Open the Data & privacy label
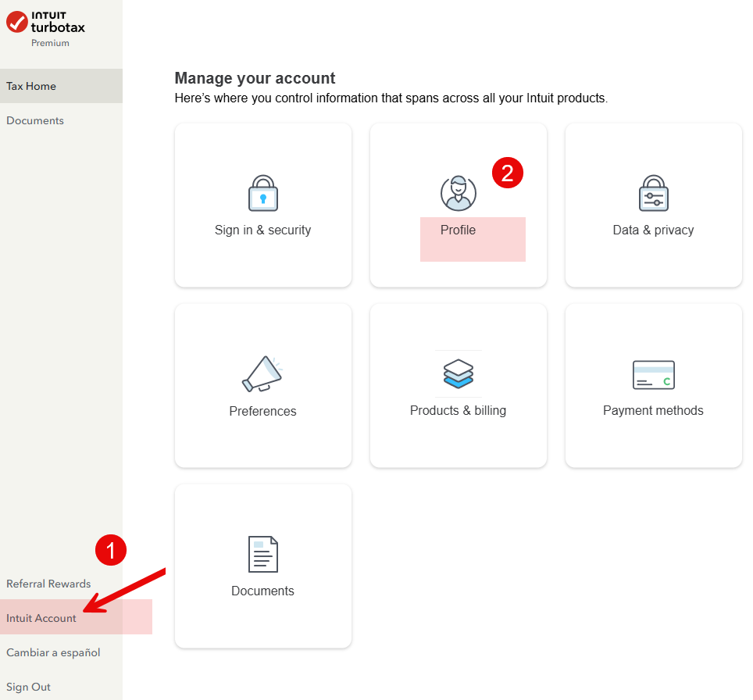 tap(653, 230)
